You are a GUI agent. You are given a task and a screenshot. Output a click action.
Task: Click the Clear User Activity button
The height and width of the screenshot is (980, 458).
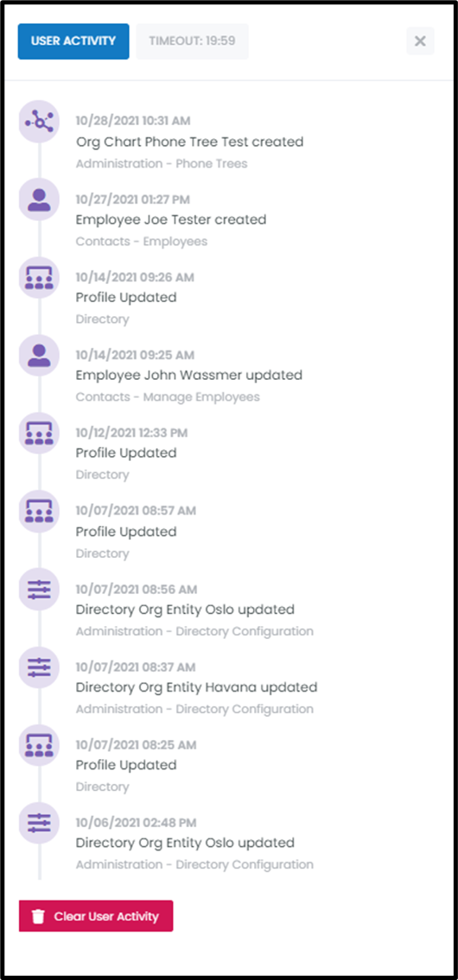[96, 916]
